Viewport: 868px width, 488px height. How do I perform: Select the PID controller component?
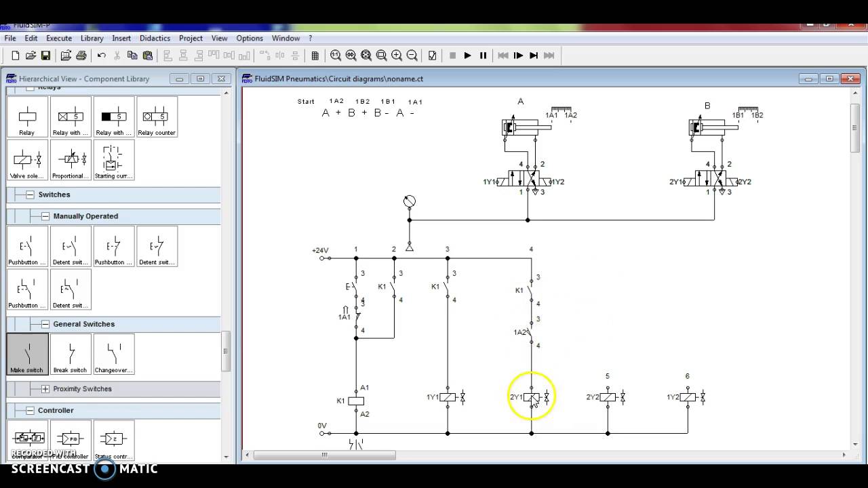pyautogui.click(x=71, y=441)
